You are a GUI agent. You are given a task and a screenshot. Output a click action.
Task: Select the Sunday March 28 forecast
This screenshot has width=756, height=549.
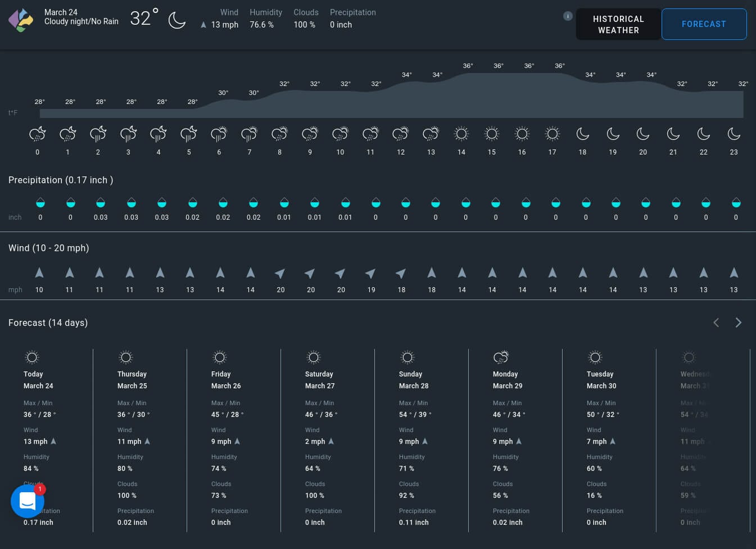(x=422, y=440)
